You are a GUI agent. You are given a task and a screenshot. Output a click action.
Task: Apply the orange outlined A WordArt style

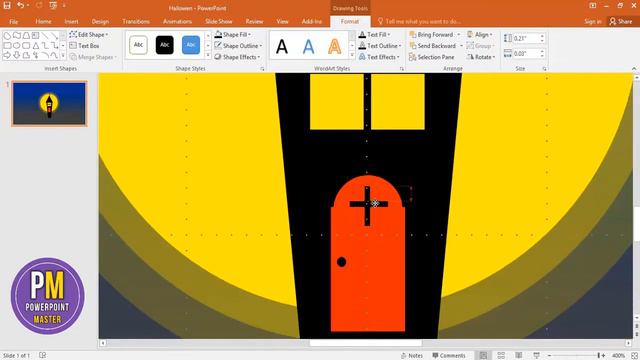(x=335, y=47)
